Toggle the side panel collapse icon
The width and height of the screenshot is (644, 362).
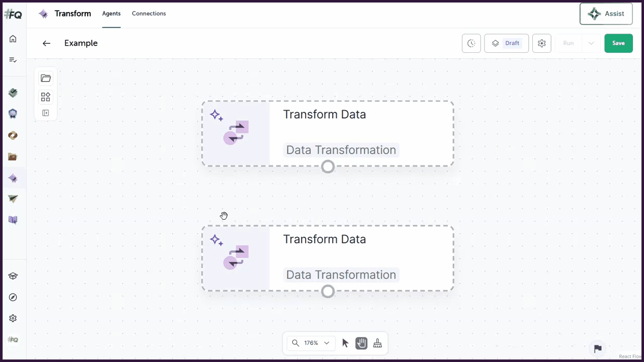point(46,113)
